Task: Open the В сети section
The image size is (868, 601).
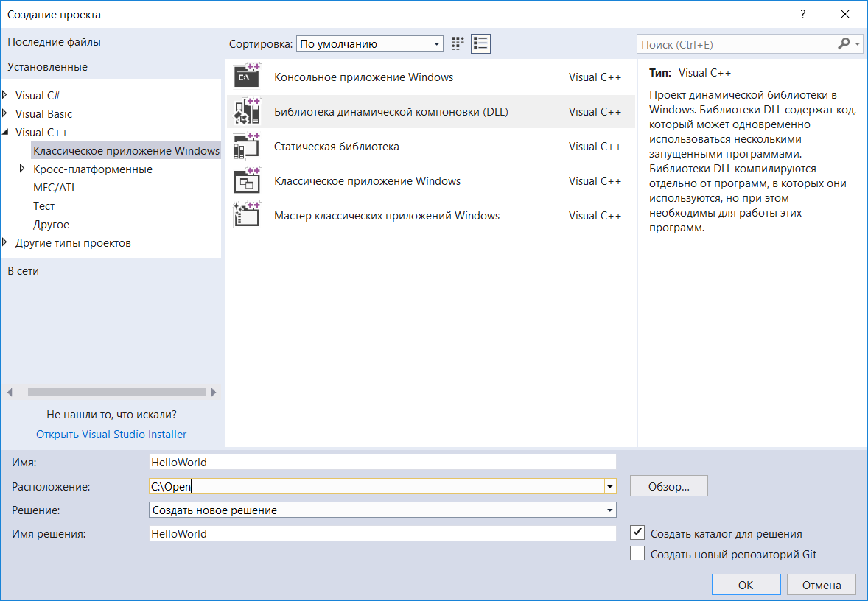Action: click(x=24, y=270)
